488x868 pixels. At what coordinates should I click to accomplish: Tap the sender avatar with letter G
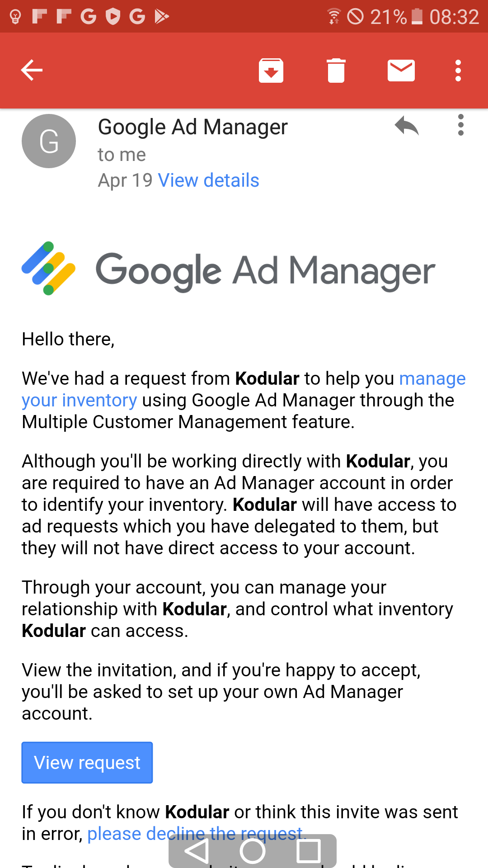(49, 141)
